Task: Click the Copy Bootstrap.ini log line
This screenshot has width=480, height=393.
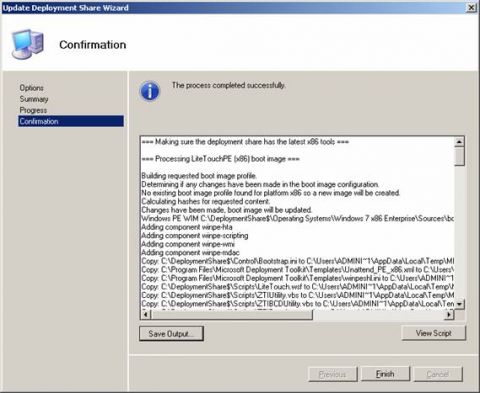Action: 298,261
